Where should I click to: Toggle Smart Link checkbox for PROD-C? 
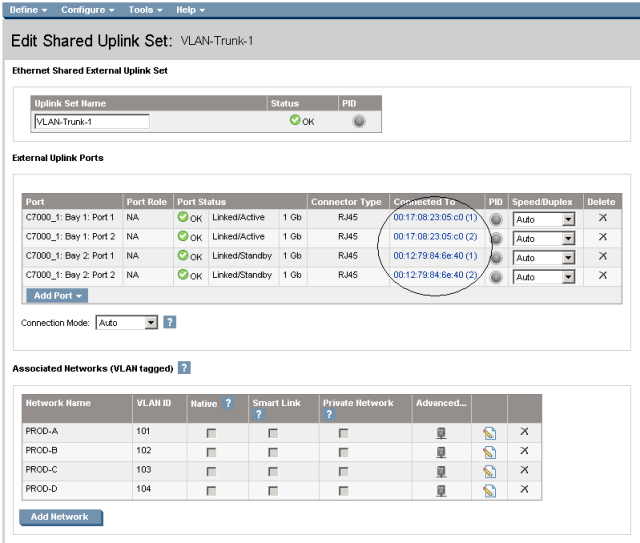(x=272, y=471)
